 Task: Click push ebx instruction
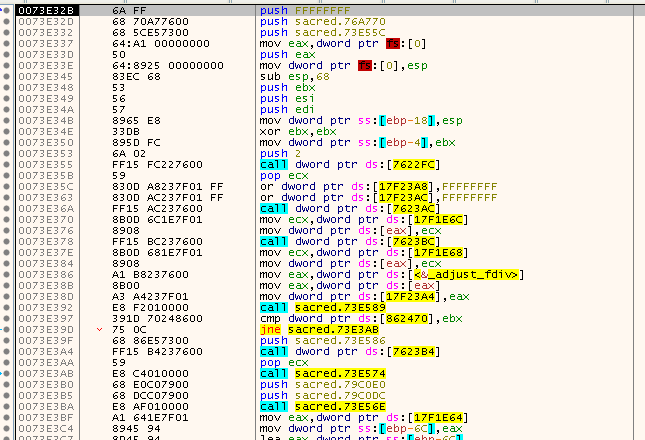[x=288, y=87]
